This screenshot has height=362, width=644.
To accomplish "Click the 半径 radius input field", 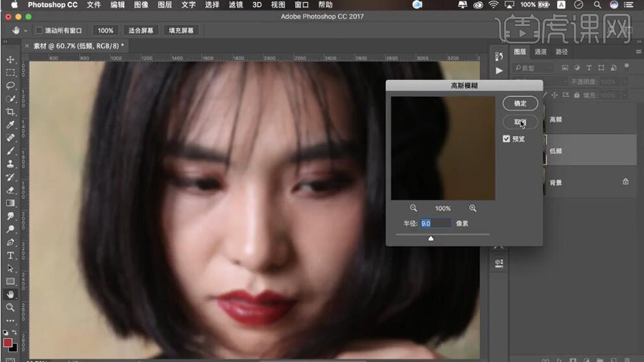I will pyautogui.click(x=435, y=223).
